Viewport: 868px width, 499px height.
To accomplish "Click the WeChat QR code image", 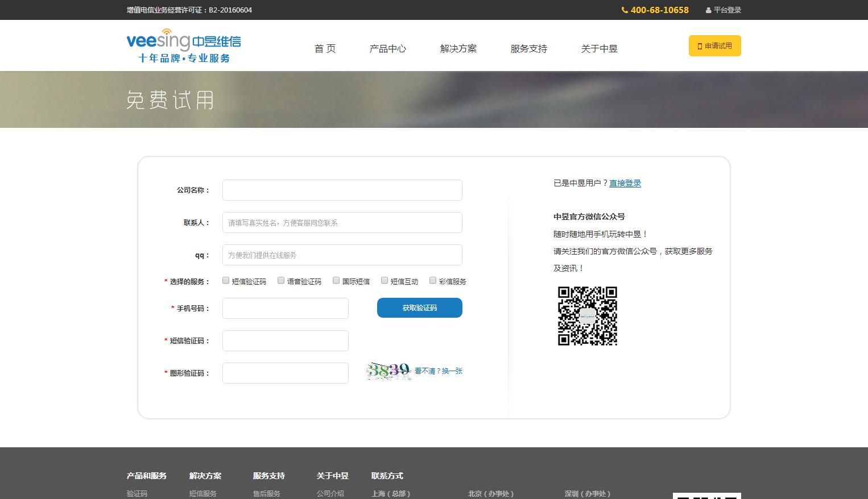I will tap(587, 316).
